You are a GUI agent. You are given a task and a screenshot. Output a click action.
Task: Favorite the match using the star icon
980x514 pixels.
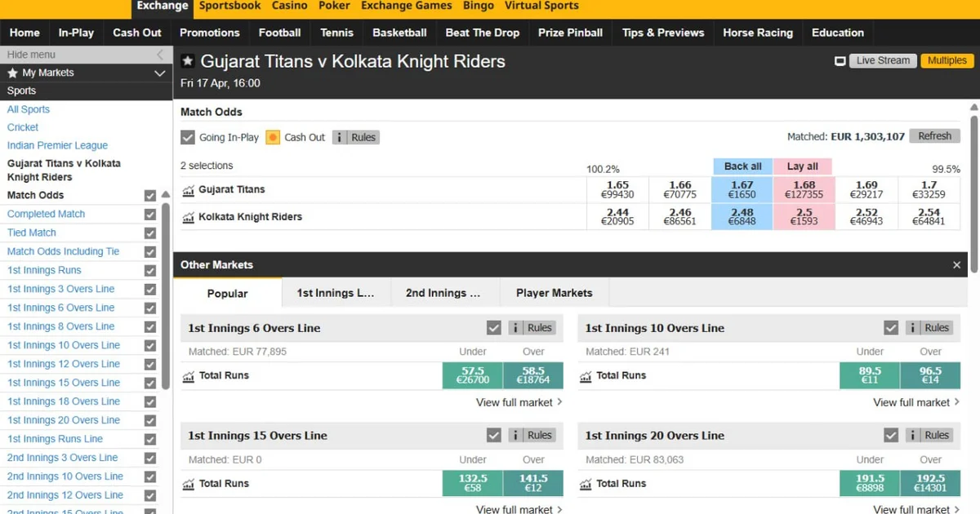point(187,60)
